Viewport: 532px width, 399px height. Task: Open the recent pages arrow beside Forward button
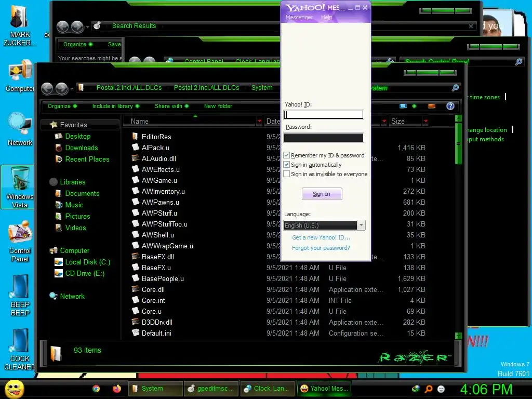(72, 89)
